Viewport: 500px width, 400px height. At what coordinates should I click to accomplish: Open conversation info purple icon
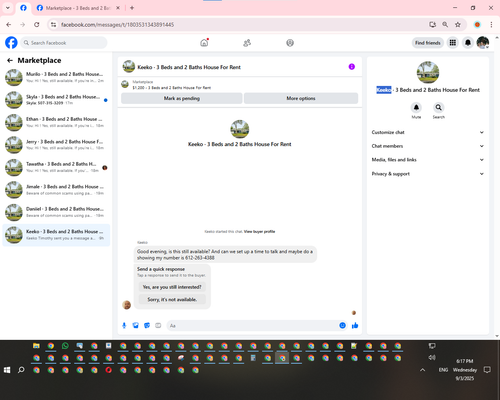[x=352, y=67]
